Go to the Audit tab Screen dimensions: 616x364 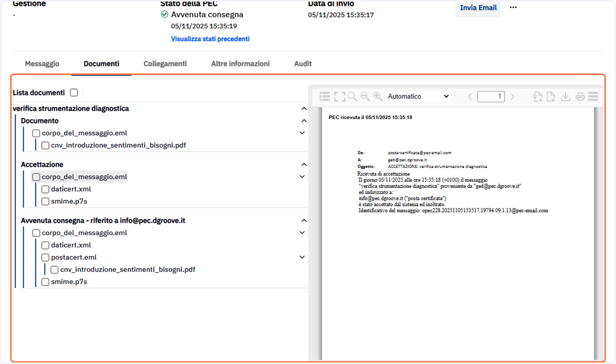coord(303,64)
